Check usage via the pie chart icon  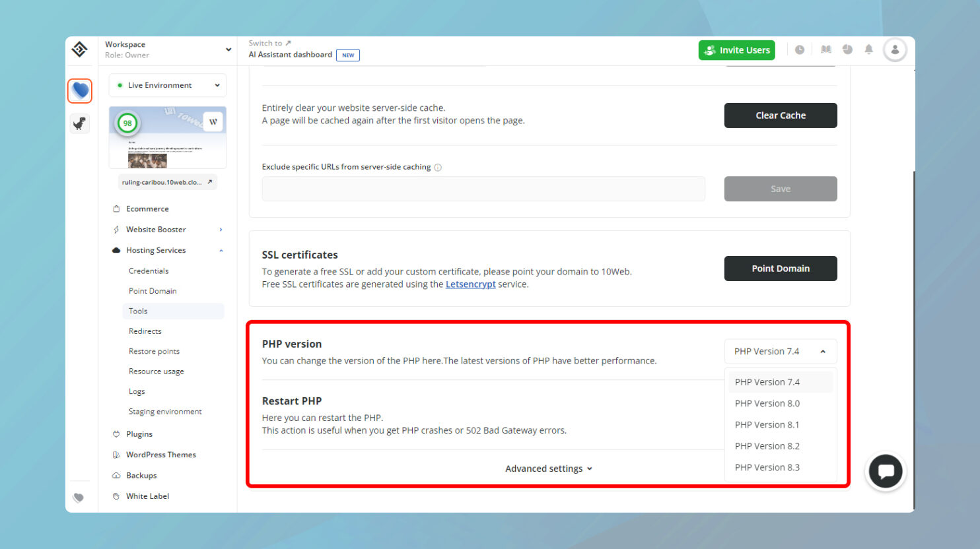tap(847, 49)
